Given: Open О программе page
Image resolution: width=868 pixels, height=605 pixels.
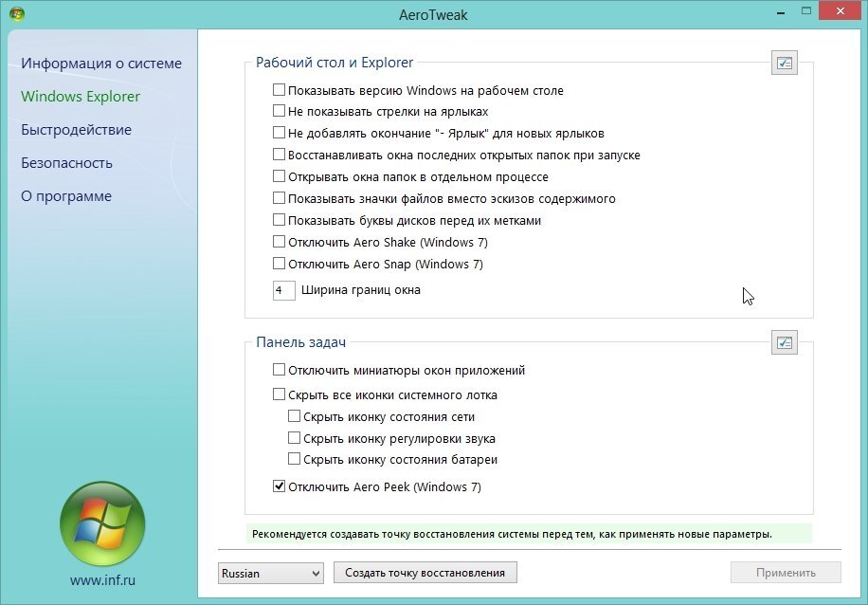Looking at the screenshot, I should pos(66,196).
